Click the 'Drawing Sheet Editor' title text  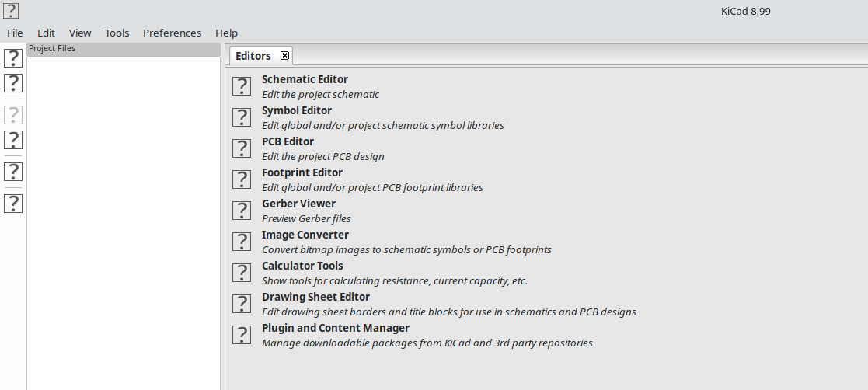pos(315,297)
